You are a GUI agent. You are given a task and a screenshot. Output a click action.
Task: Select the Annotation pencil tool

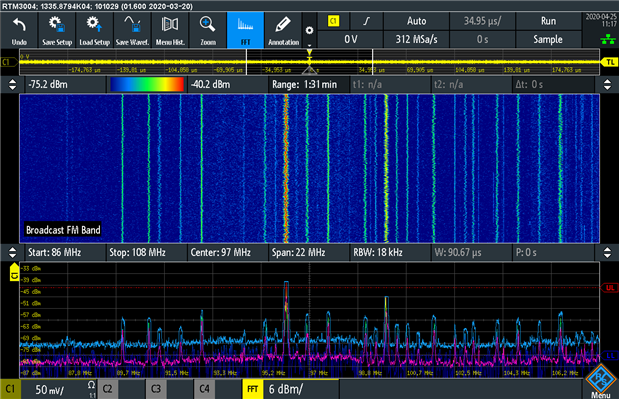pyautogui.click(x=283, y=30)
